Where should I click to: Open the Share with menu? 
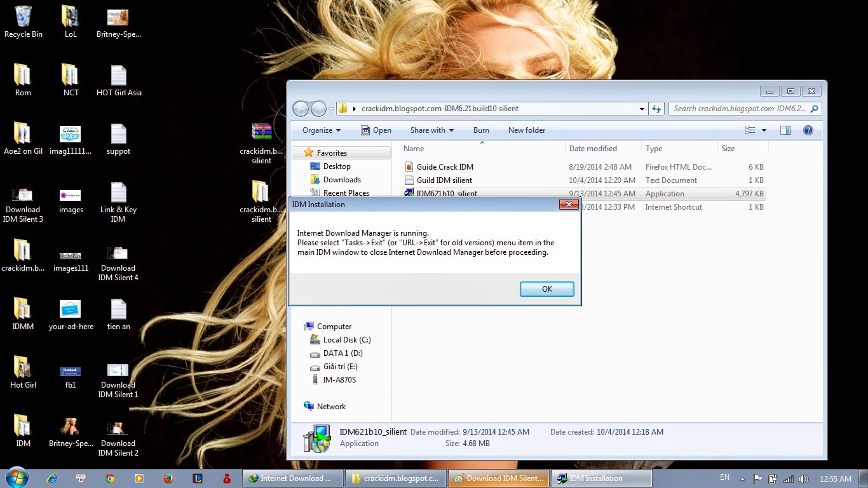[x=431, y=130]
